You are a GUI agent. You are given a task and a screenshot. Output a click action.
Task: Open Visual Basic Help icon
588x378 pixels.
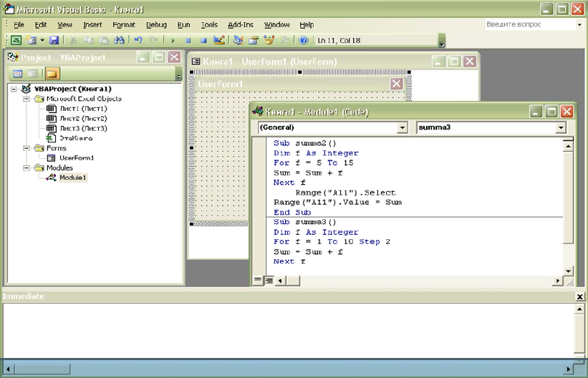coord(304,40)
